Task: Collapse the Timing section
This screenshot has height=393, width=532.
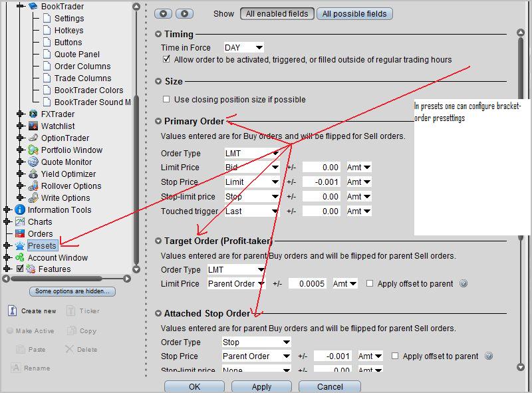Action: click(158, 34)
